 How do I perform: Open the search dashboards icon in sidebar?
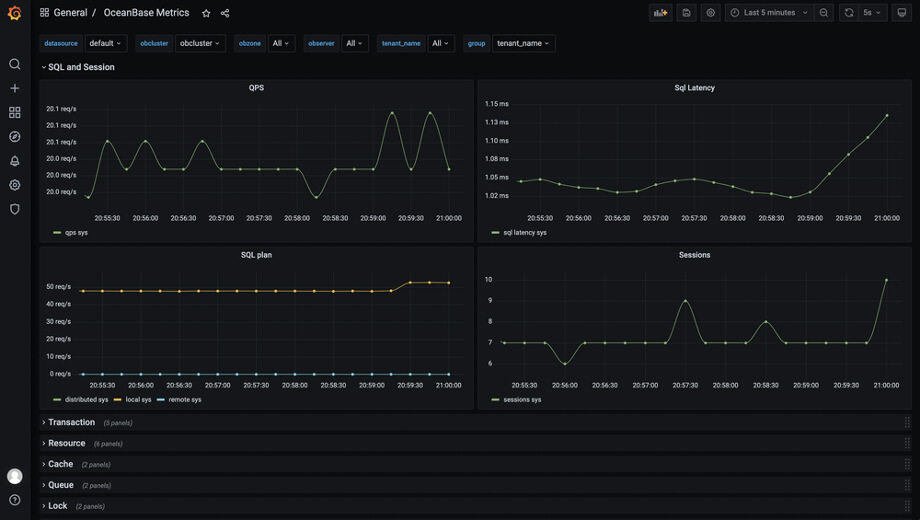point(15,64)
